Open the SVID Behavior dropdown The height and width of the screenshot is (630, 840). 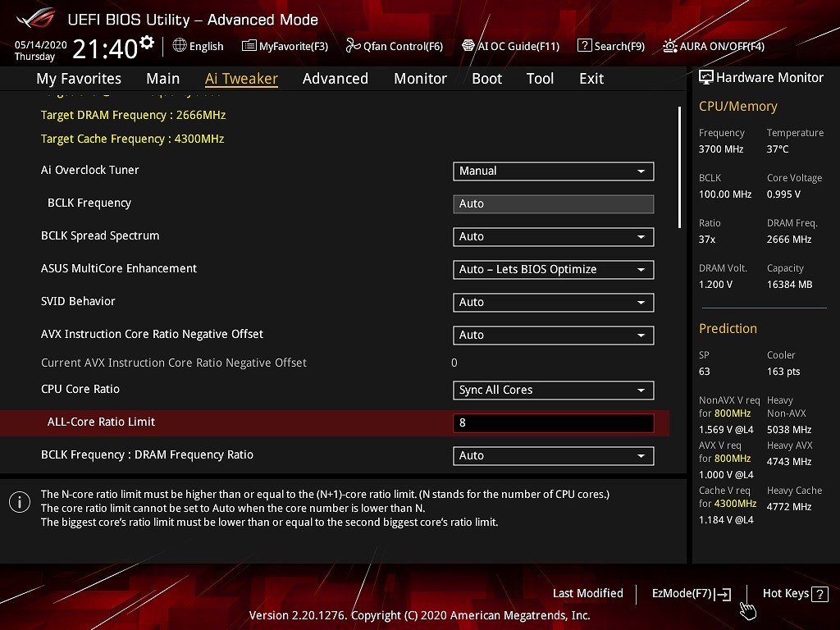[x=553, y=303]
